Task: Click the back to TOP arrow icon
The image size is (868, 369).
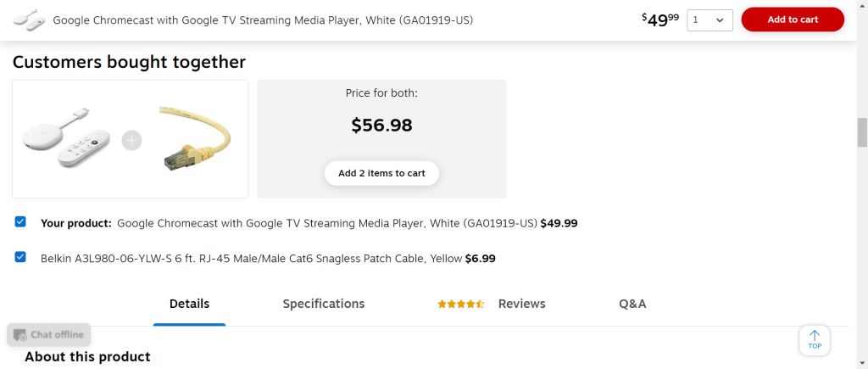Action: point(815,339)
